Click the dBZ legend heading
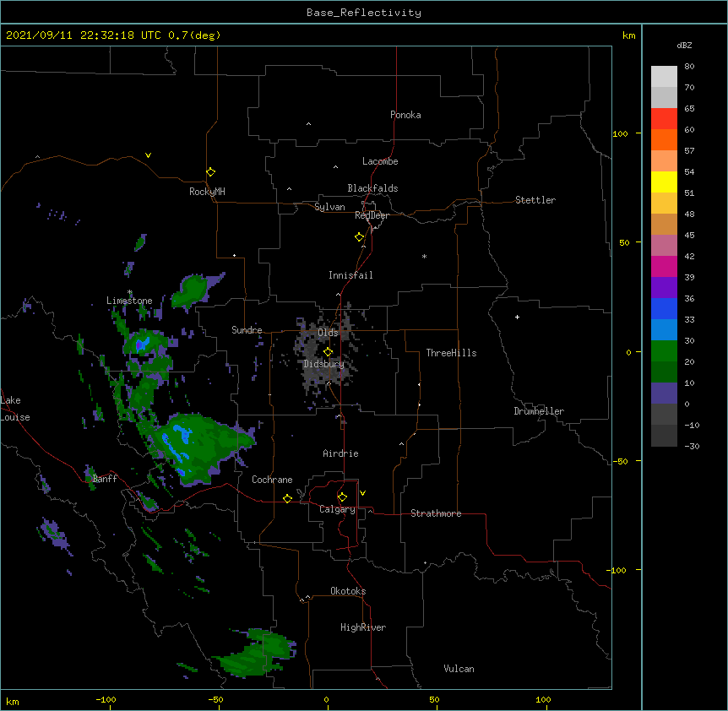The height and width of the screenshot is (711, 728). pyautogui.click(x=684, y=46)
